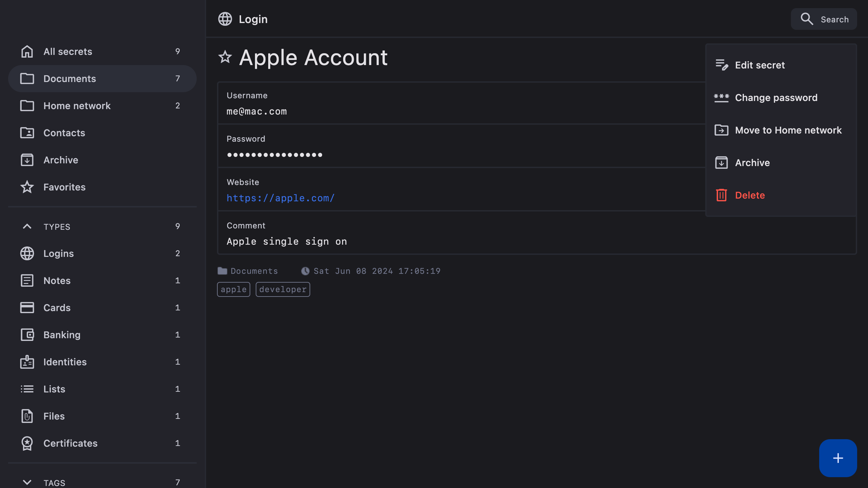Select Change password in the menu
Image resolution: width=868 pixels, height=488 pixels.
pos(776,98)
